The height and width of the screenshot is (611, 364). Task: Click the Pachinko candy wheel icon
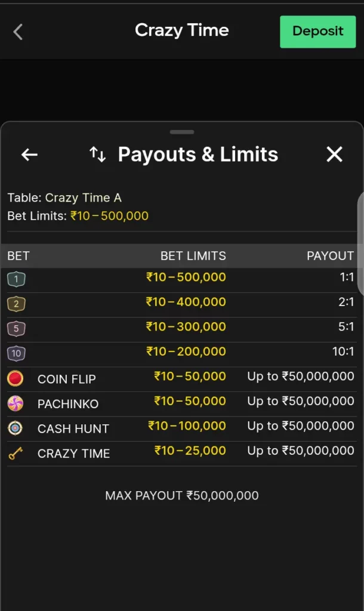click(x=16, y=403)
